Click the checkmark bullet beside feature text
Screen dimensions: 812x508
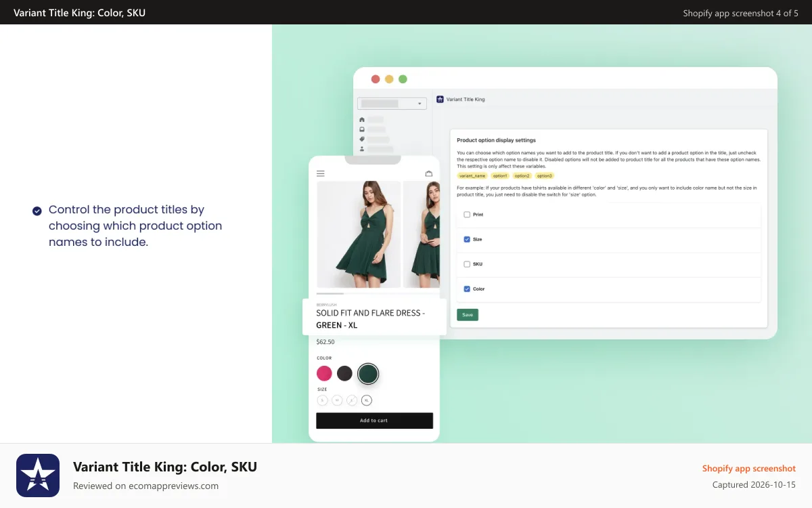point(37,211)
